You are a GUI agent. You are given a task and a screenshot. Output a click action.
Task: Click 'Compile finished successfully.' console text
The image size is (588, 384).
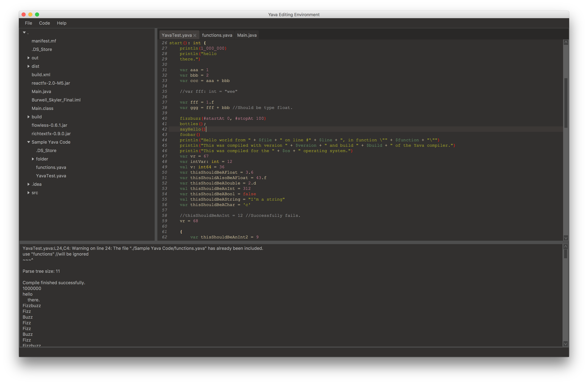point(54,283)
